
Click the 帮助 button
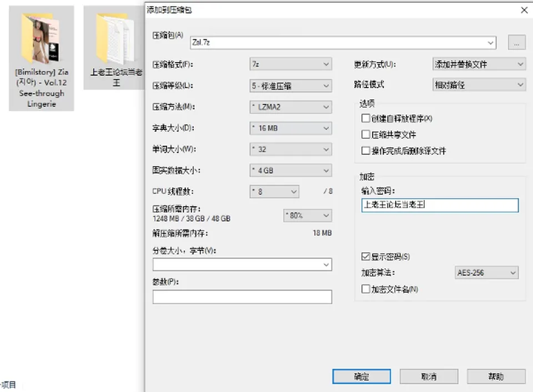point(496,376)
